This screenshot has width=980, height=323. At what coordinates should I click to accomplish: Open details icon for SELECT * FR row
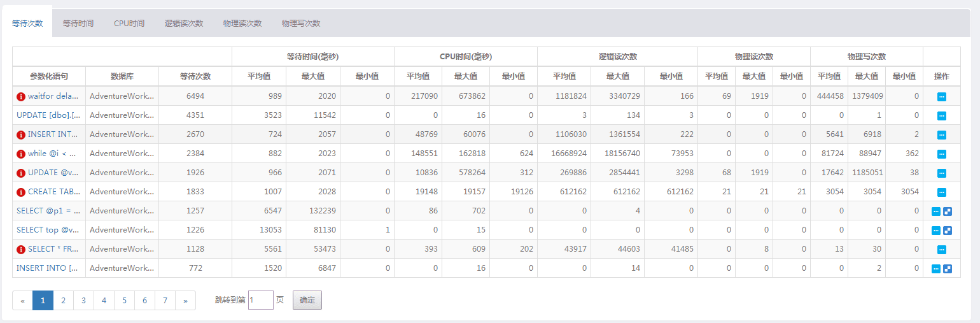click(941, 250)
